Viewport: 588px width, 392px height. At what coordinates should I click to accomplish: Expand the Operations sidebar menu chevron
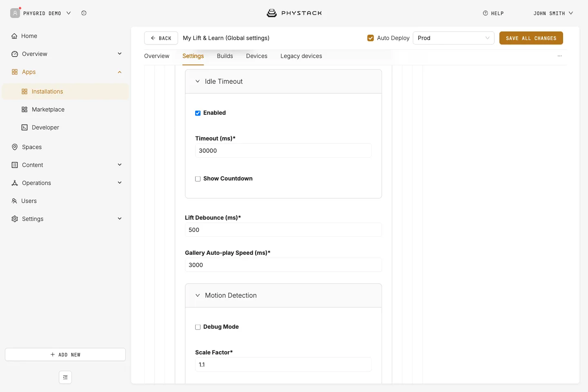point(120,183)
